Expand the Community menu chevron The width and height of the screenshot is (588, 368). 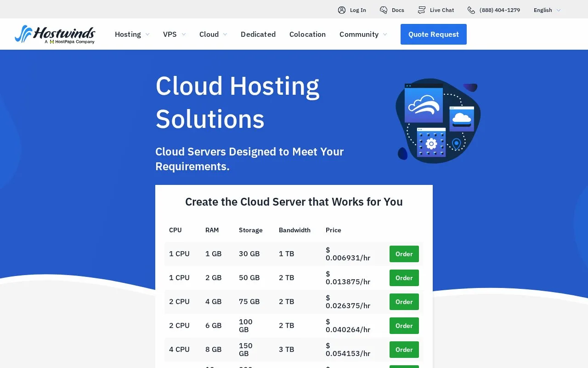click(385, 34)
